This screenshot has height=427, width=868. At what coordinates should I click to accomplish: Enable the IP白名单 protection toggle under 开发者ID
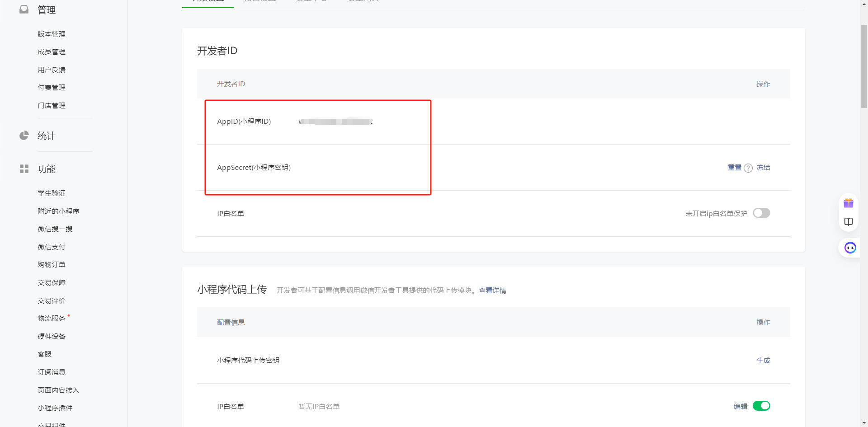click(761, 213)
